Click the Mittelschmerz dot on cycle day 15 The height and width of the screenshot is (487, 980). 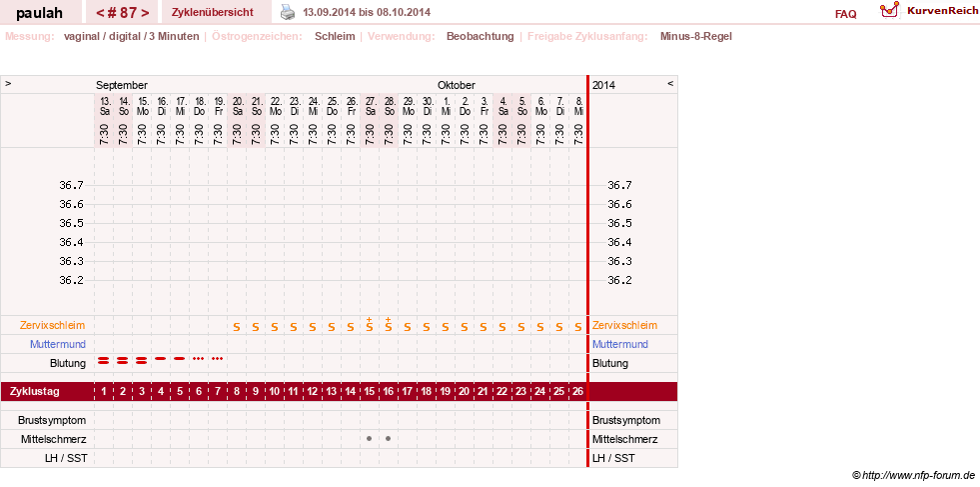(x=370, y=439)
